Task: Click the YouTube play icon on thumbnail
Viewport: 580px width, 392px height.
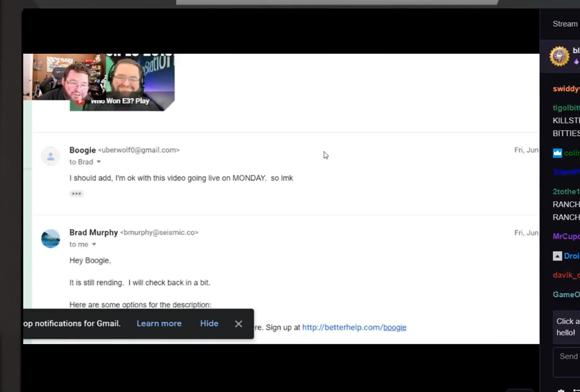Action: [x=80, y=101]
